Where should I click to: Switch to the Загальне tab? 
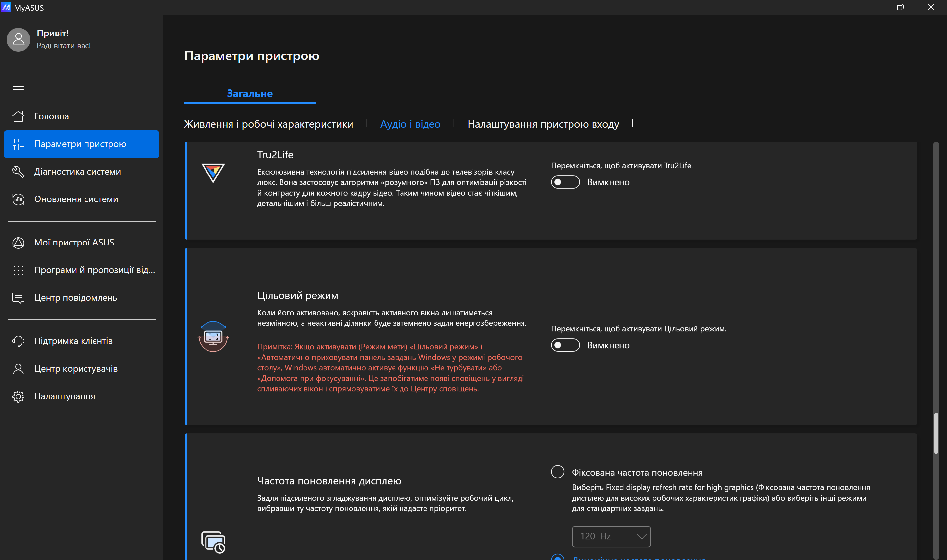pyautogui.click(x=250, y=93)
